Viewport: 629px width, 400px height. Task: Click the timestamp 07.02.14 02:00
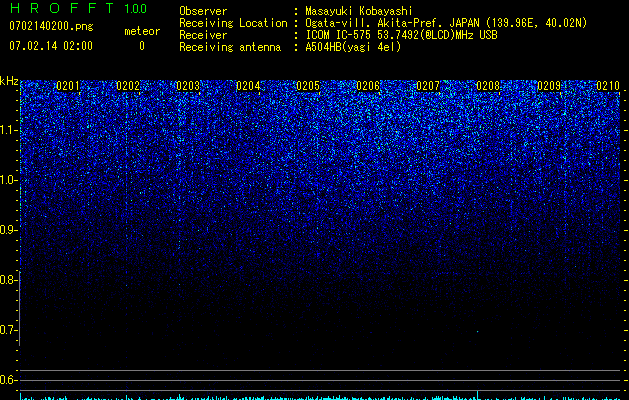[x=51, y=46]
